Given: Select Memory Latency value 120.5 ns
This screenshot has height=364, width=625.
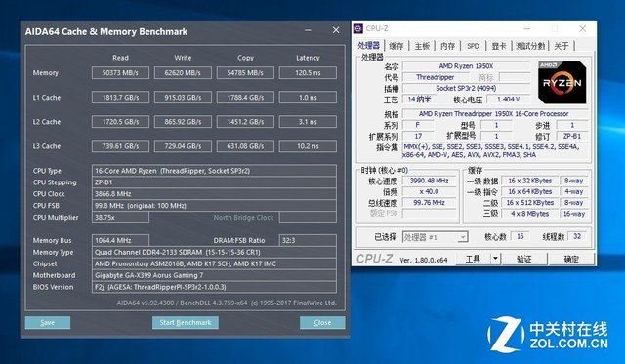Looking at the screenshot, I should pyautogui.click(x=308, y=73).
